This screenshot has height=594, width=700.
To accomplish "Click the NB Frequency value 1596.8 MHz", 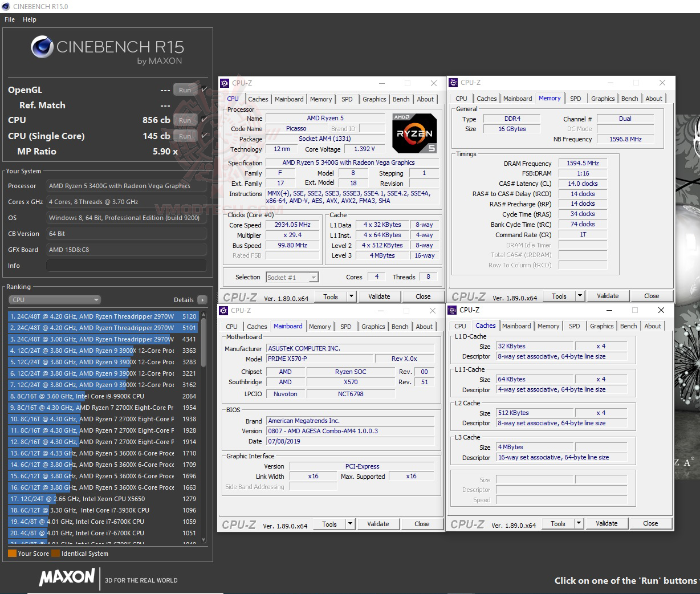I will [x=625, y=139].
